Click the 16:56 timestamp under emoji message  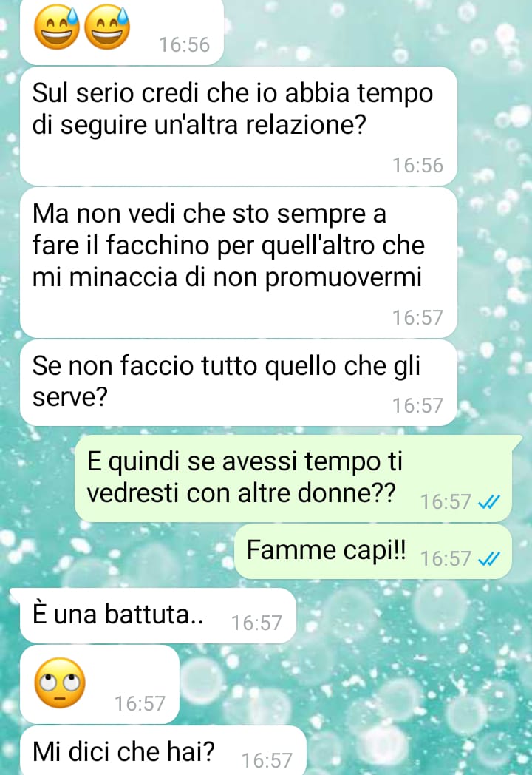184,44
